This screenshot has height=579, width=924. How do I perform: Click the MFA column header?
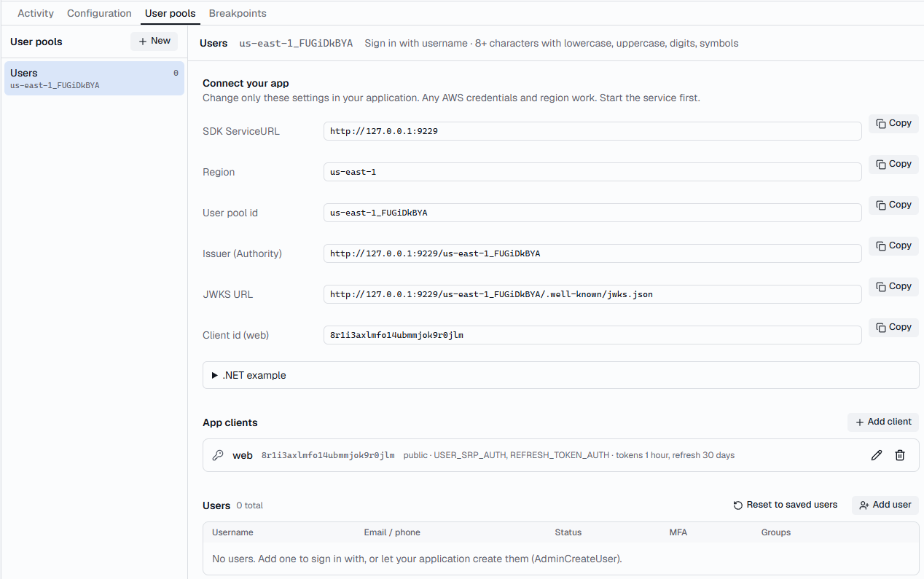(678, 532)
